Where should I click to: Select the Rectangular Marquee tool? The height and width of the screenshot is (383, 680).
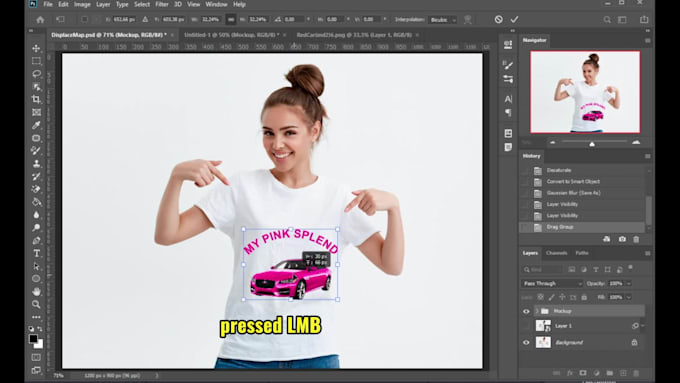tap(36, 61)
